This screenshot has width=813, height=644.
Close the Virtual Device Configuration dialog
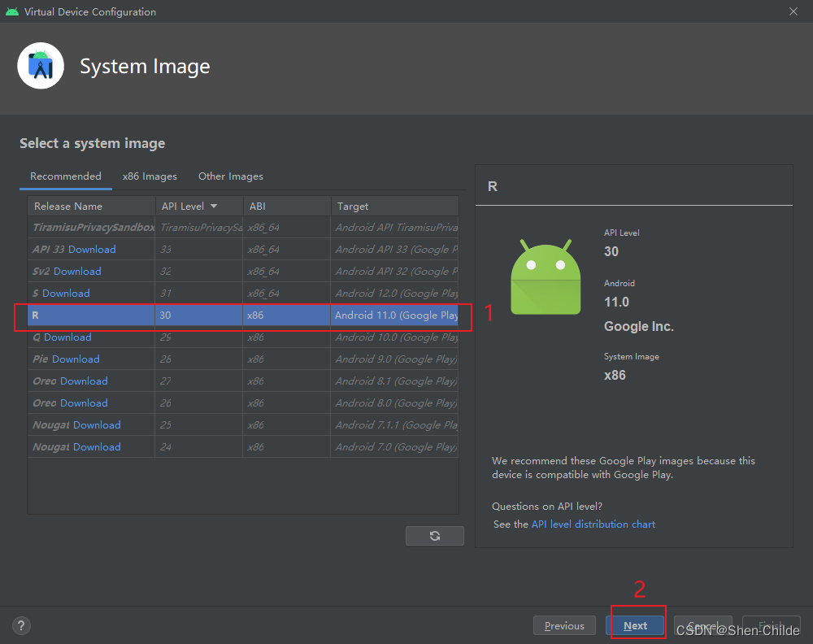(x=793, y=11)
